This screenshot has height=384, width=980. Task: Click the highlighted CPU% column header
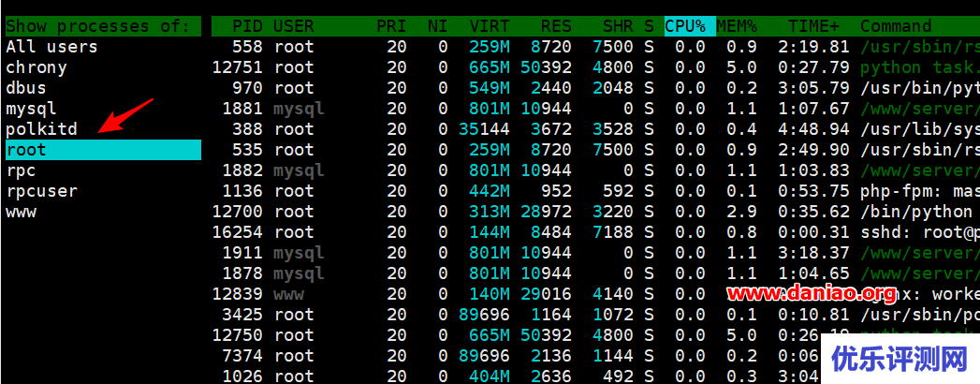pyautogui.click(x=690, y=26)
